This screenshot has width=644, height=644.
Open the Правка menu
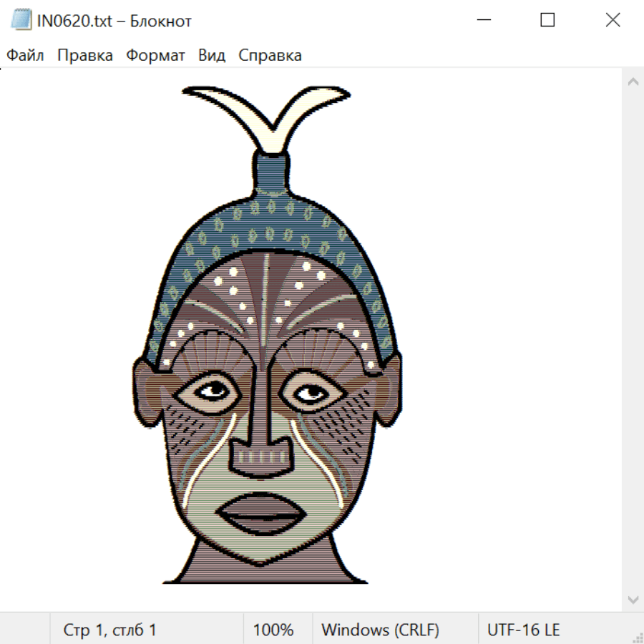pyautogui.click(x=84, y=56)
